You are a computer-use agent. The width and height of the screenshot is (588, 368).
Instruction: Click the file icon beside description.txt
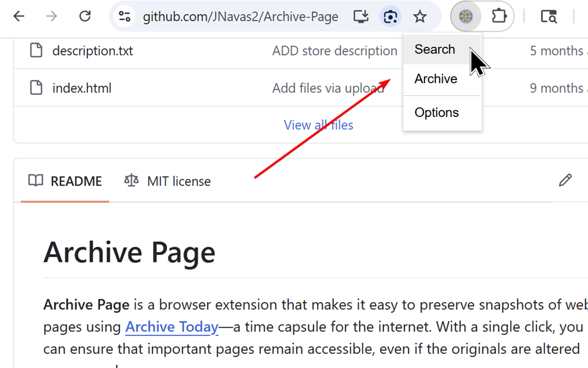[36, 50]
